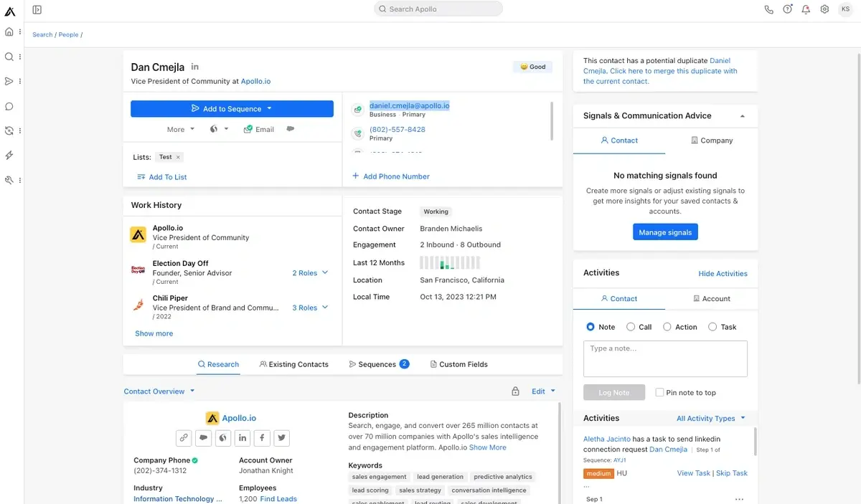861x504 pixels.
Task: Open the settings gear icon
Action: point(825,9)
